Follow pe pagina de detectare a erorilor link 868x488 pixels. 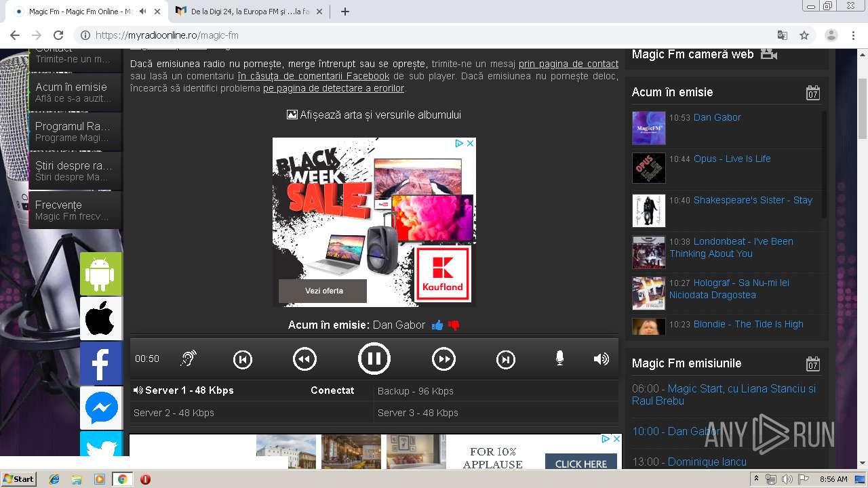334,88
